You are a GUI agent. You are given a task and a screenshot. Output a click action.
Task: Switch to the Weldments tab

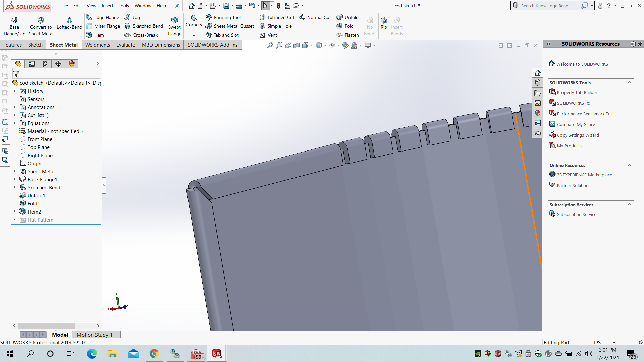97,45
